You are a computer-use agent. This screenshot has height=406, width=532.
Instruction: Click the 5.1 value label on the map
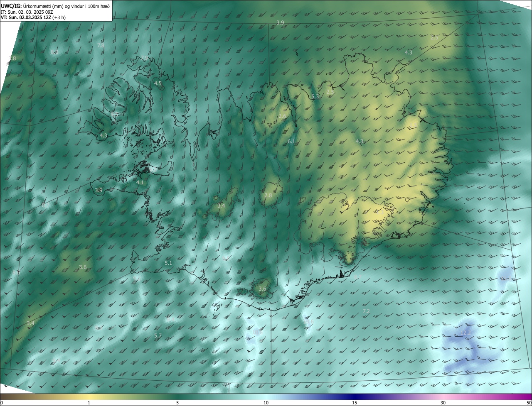click(x=168, y=263)
